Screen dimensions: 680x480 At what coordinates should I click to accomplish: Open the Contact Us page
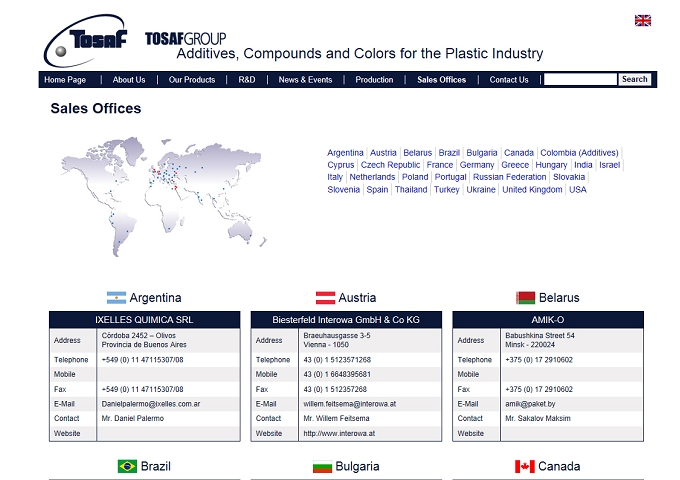pos(509,80)
